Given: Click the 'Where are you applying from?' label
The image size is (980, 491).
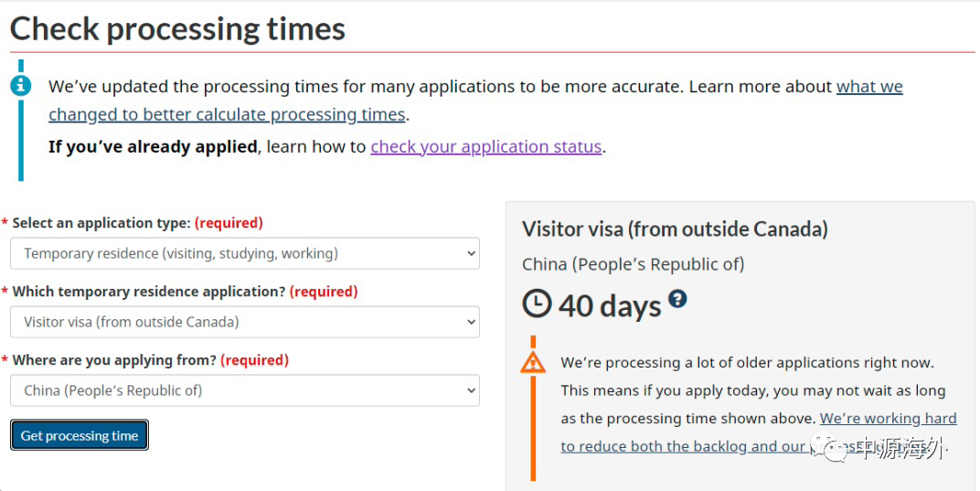Looking at the screenshot, I should [114, 360].
